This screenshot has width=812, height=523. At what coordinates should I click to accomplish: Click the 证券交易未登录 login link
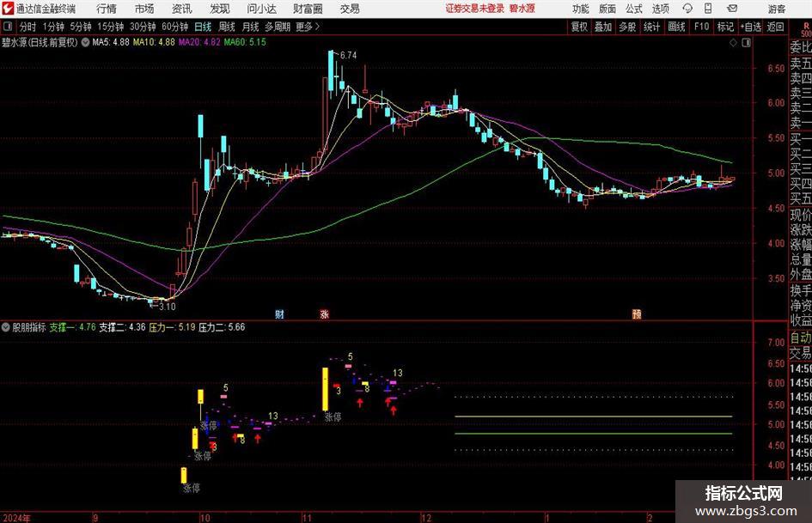[475, 9]
